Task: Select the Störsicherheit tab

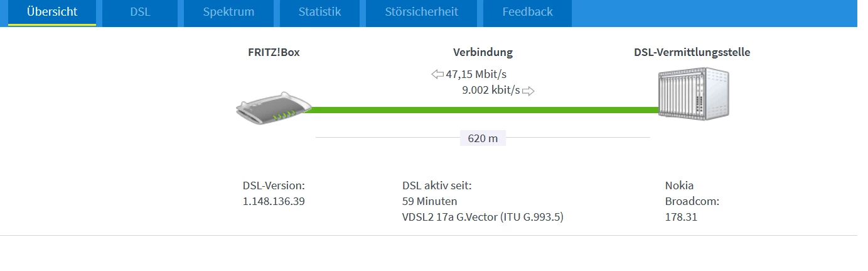Action: (x=421, y=12)
